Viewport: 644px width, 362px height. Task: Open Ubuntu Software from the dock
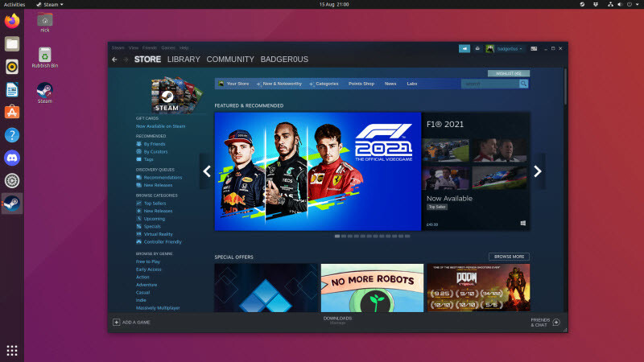click(x=12, y=112)
